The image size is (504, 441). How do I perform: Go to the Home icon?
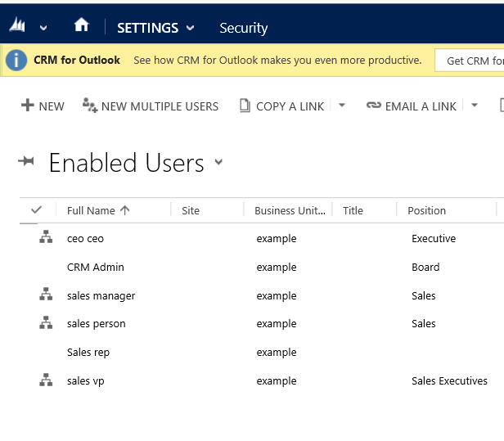[81, 25]
